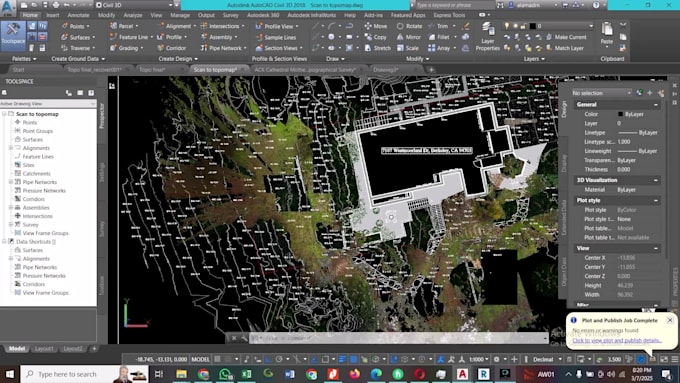Click to view plot and publish details link
The height and width of the screenshot is (383, 680).
(x=617, y=340)
